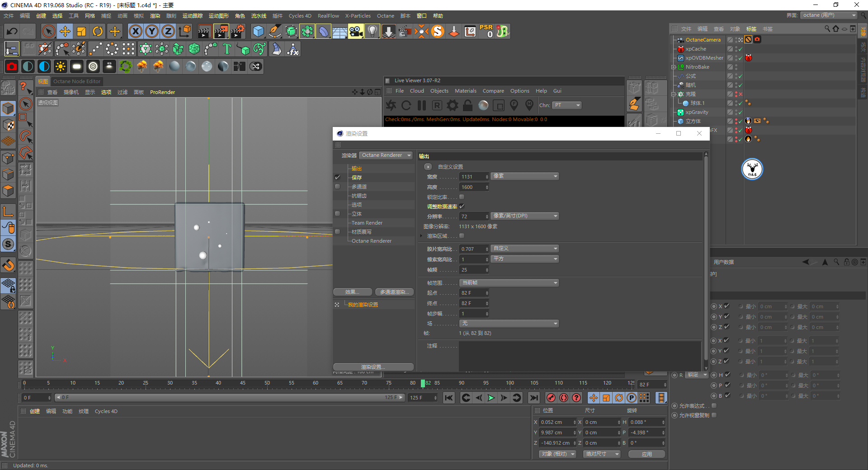The width and height of the screenshot is (868, 470).
Task: Open the ProRender menu in the viewport
Action: [x=162, y=92]
